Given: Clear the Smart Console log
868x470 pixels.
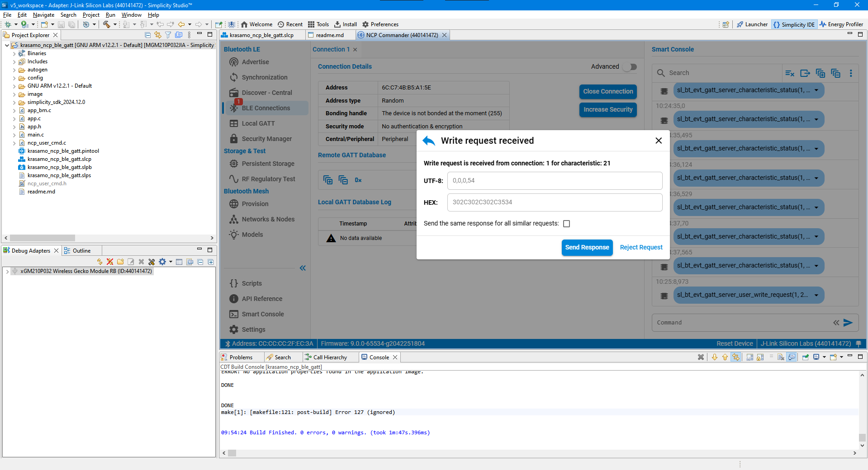Looking at the screenshot, I should click(790, 73).
